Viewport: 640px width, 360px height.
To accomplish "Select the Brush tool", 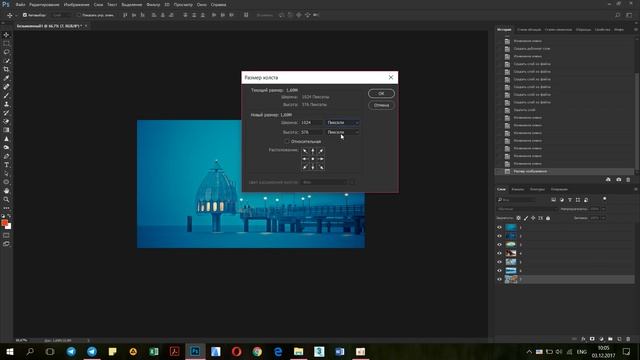I will point(6,96).
